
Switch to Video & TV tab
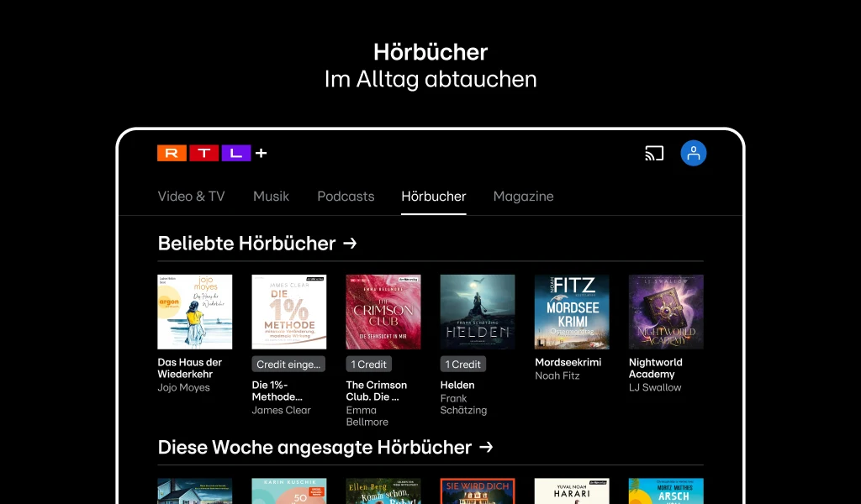[x=192, y=197]
